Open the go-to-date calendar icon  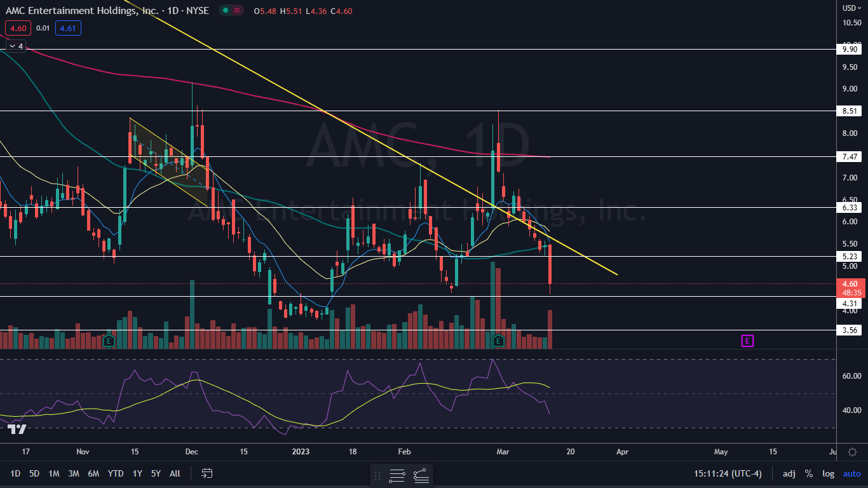click(207, 473)
